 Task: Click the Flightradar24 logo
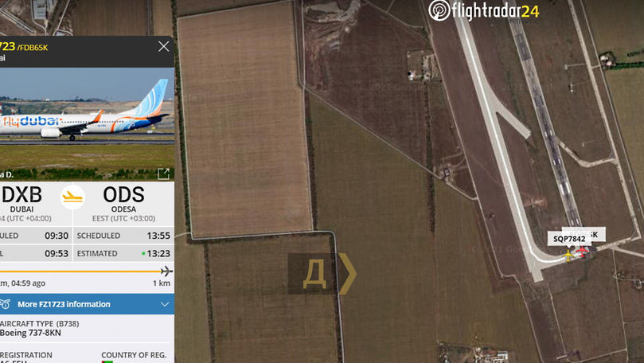(x=483, y=10)
